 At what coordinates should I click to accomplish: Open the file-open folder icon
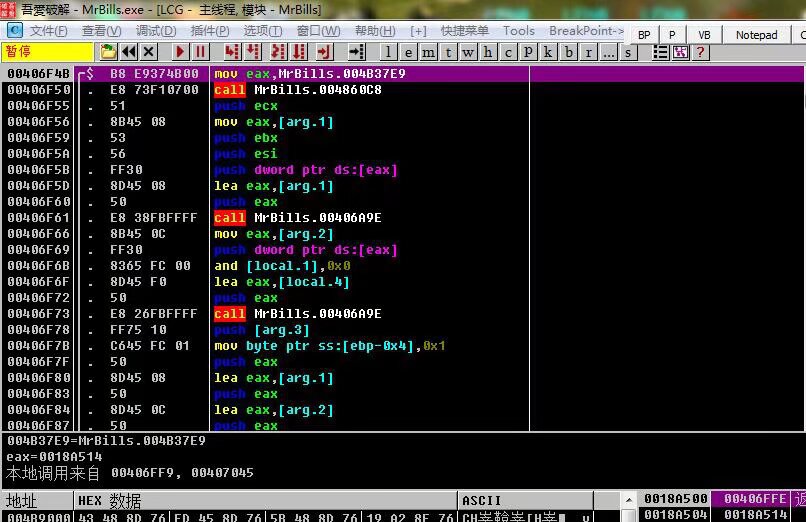pyautogui.click(x=108, y=52)
